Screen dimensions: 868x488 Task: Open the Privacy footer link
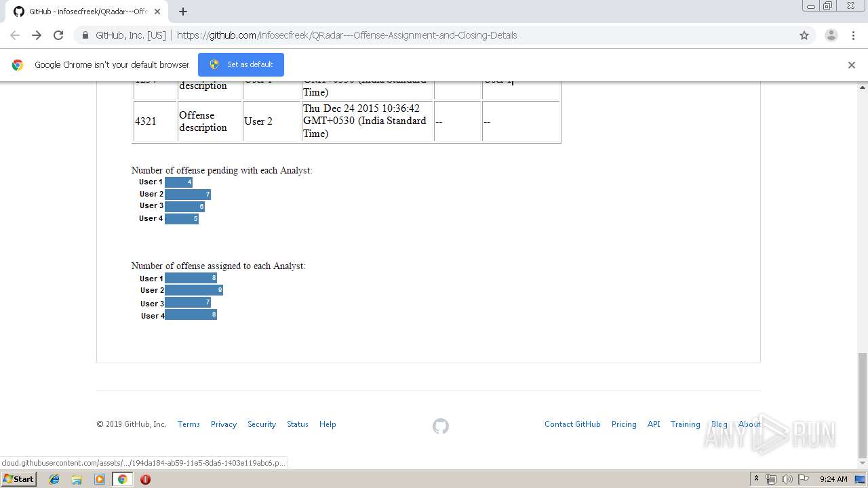[224, 424]
